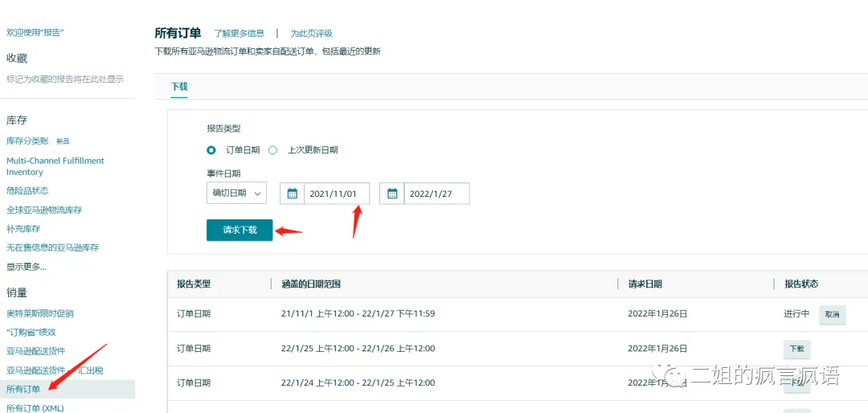
Task: Download the 22/1/25 report with 下载
Action: point(796,350)
